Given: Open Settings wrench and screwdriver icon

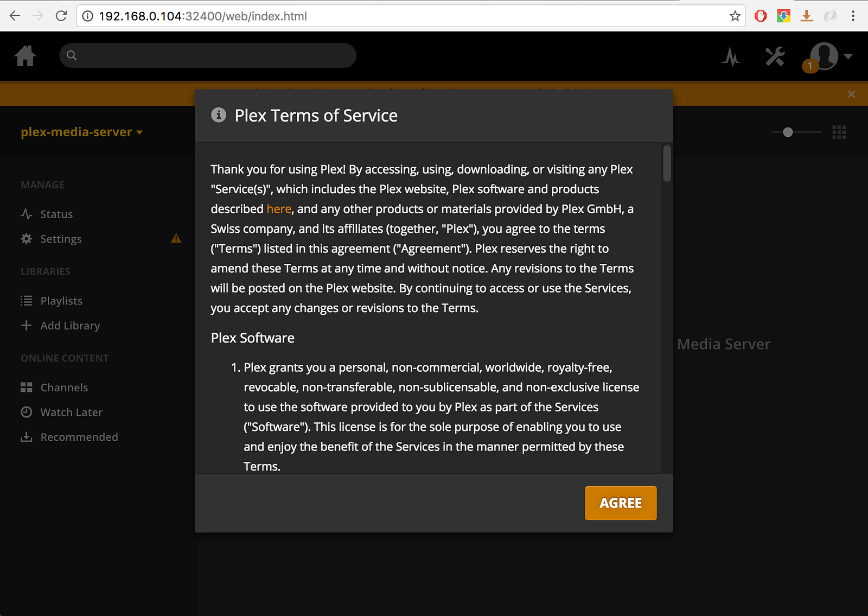Looking at the screenshot, I should coord(775,56).
